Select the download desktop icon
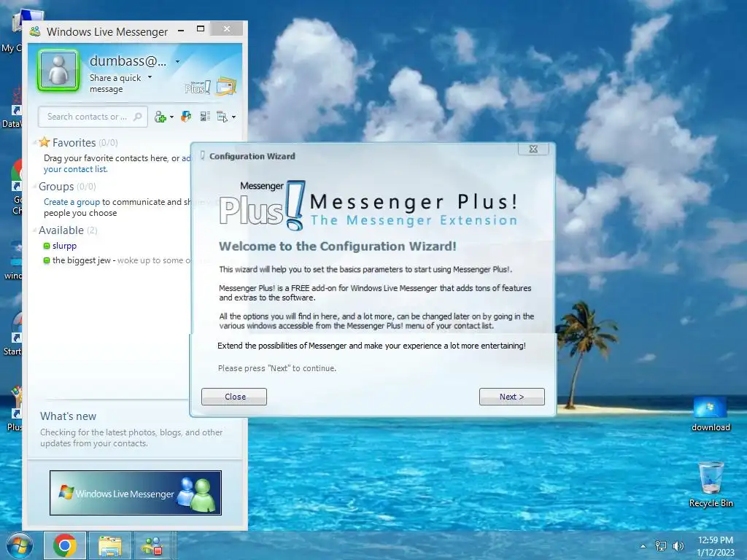The image size is (747, 560). click(x=711, y=414)
